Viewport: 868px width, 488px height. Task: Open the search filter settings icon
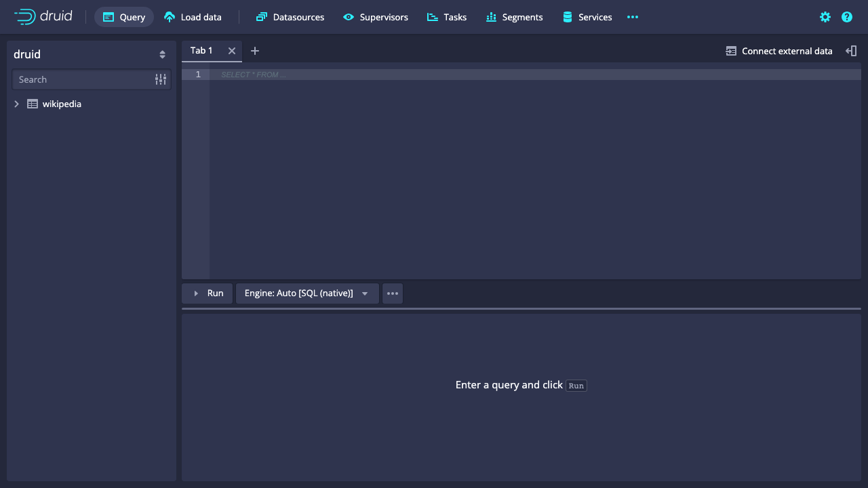click(161, 79)
